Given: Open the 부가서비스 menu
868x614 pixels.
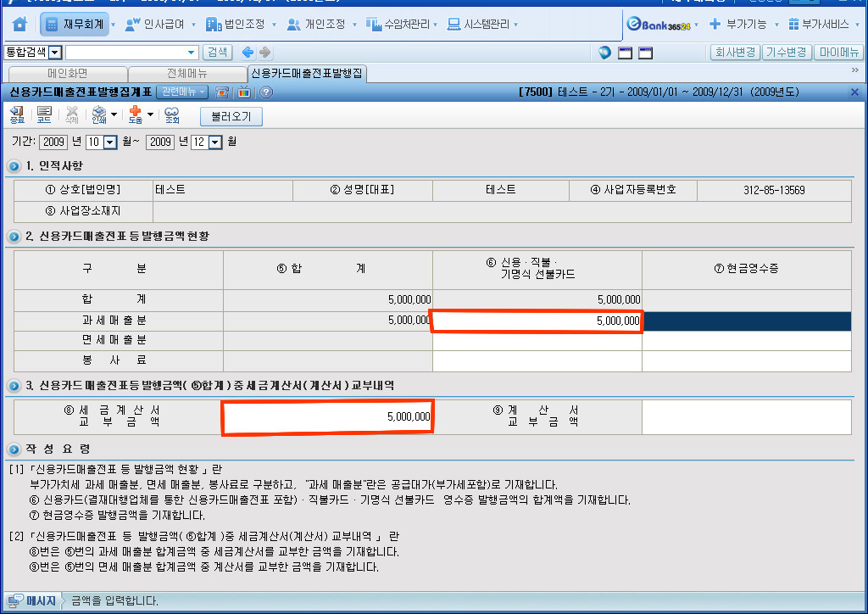Looking at the screenshot, I should [819, 25].
